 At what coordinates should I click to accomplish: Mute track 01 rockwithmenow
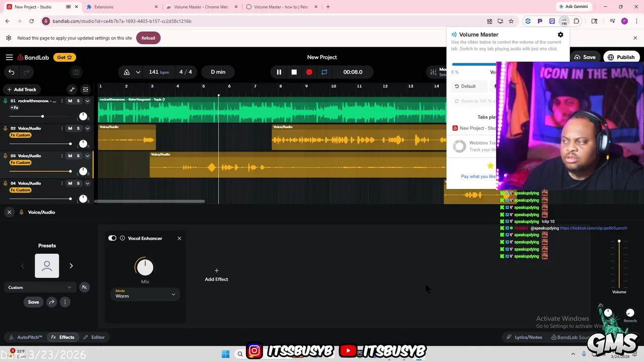[70, 101]
